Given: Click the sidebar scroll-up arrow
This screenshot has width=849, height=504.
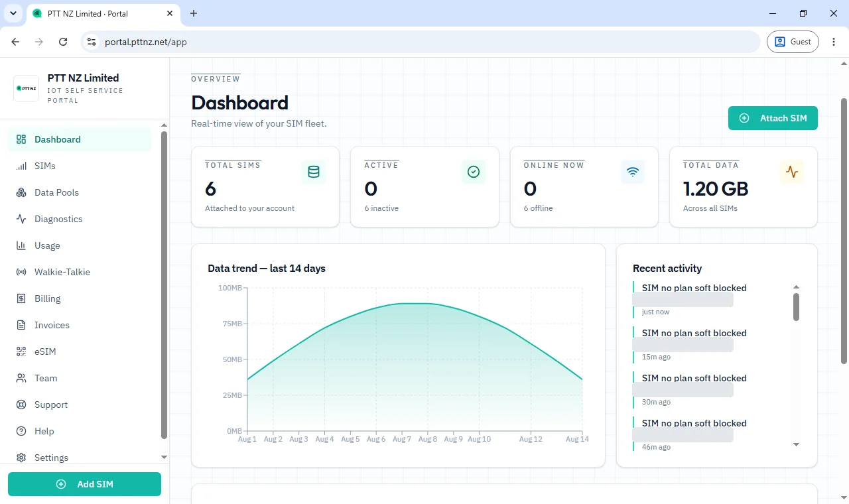Looking at the screenshot, I should pyautogui.click(x=164, y=126).
